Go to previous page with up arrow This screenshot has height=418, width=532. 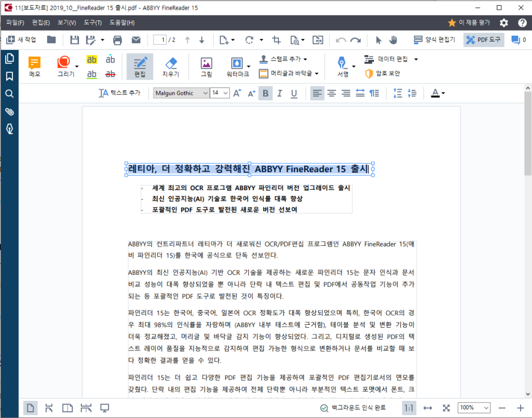click(x=188, y=40)
